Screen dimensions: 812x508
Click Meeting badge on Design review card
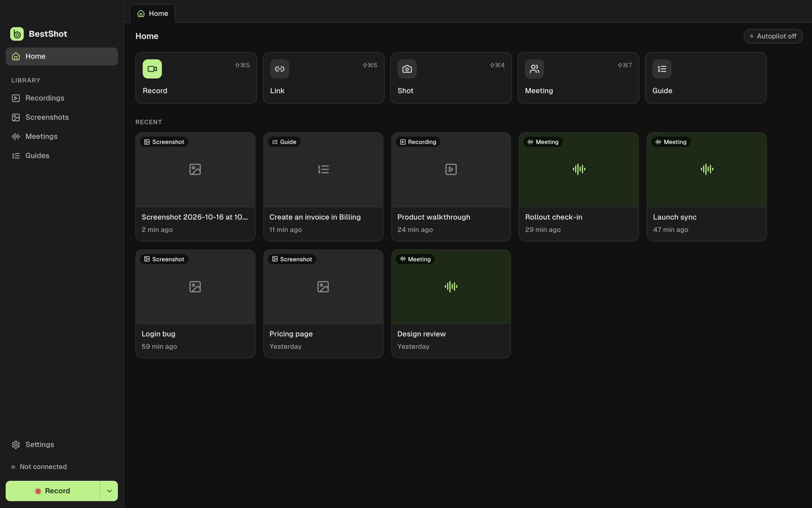point(415,259)
